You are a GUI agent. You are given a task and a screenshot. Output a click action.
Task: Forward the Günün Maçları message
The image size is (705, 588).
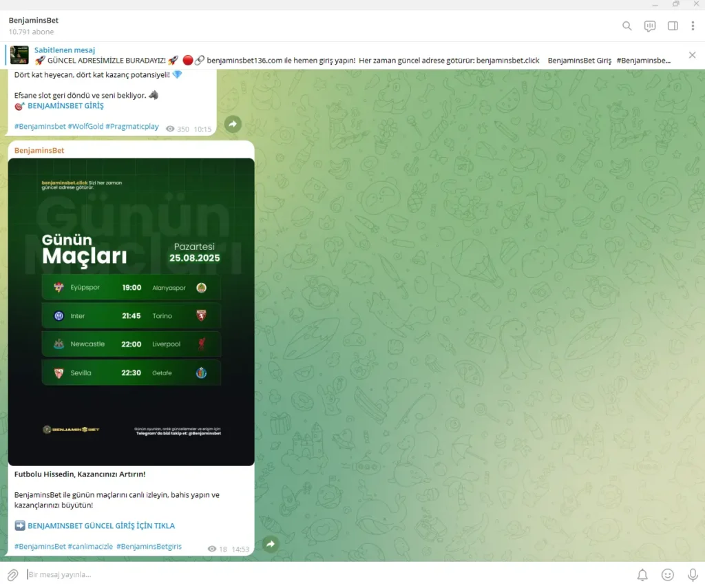271,544
